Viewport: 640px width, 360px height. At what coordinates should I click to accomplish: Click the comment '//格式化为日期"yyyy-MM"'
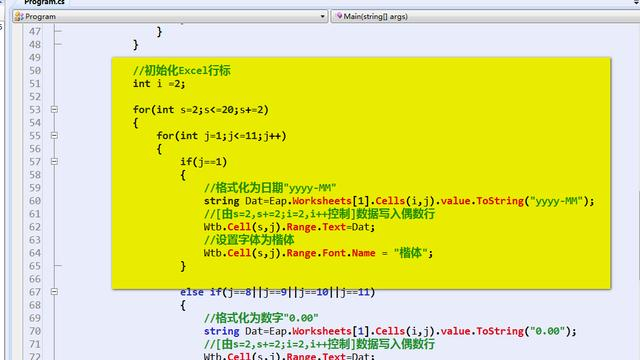click(270, 188)
